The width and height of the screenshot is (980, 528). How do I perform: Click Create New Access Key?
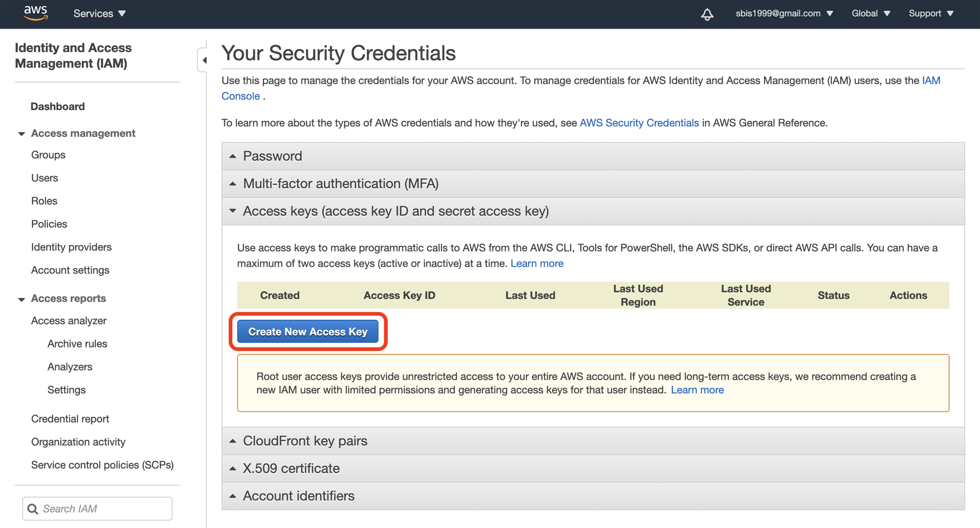tap(307, 331)
